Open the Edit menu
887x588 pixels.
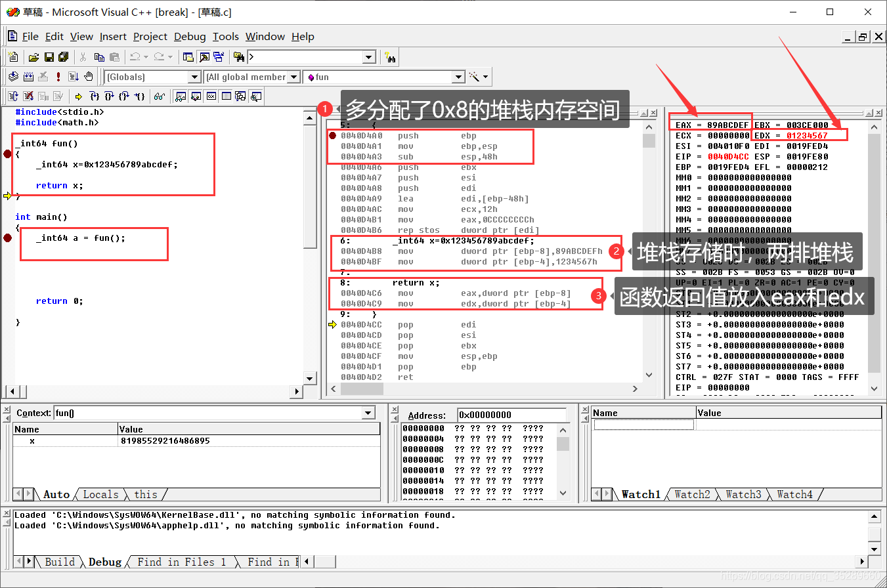pos(54,37)
